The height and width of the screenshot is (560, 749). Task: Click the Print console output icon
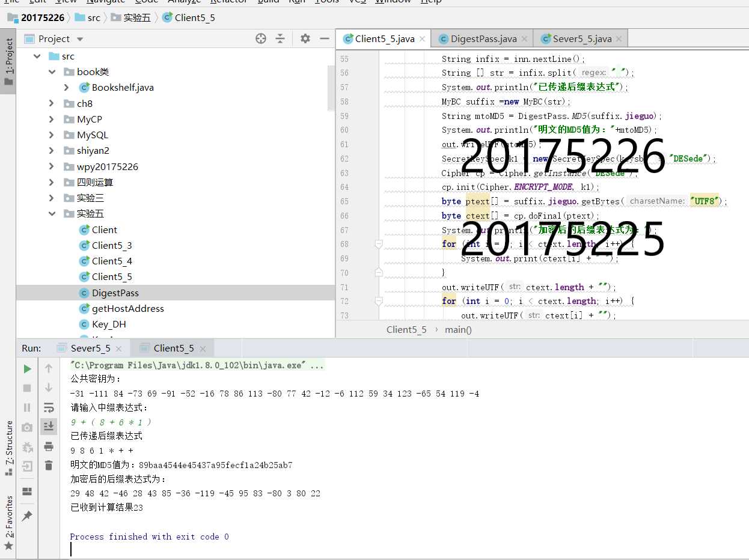[x=49, y=446]
